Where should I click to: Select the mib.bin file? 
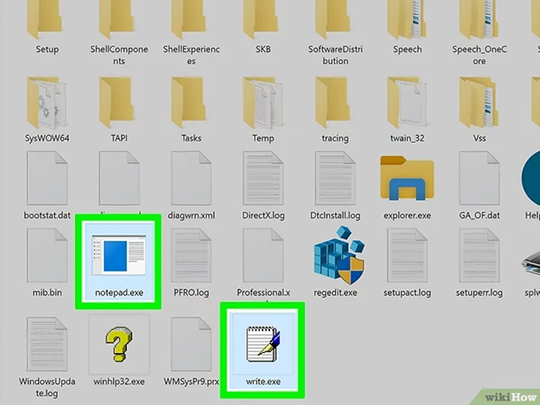coord(47,255)
